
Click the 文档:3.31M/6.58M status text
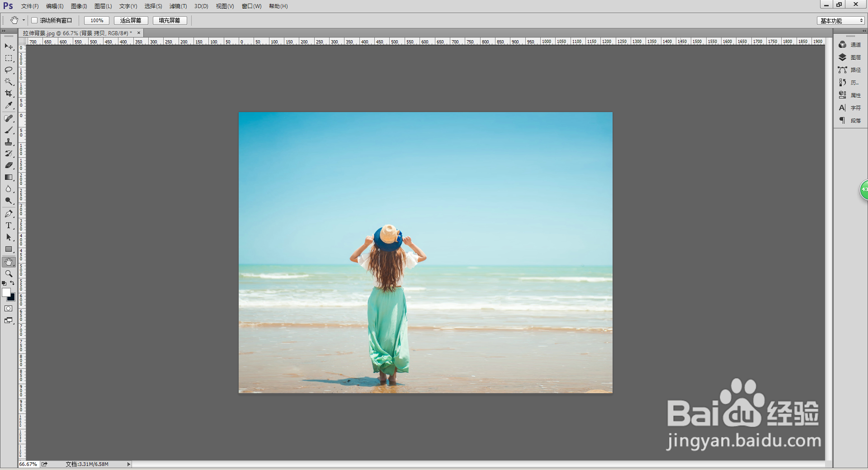(x=87, y=464)
